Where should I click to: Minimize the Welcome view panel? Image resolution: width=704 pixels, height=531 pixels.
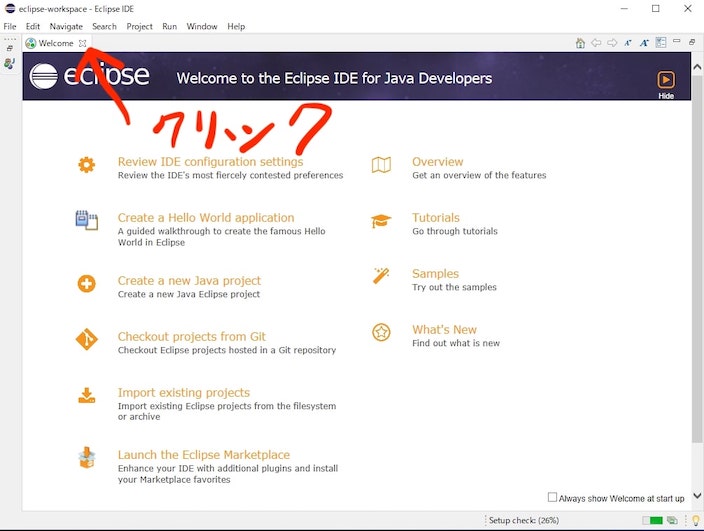point(677,41)
